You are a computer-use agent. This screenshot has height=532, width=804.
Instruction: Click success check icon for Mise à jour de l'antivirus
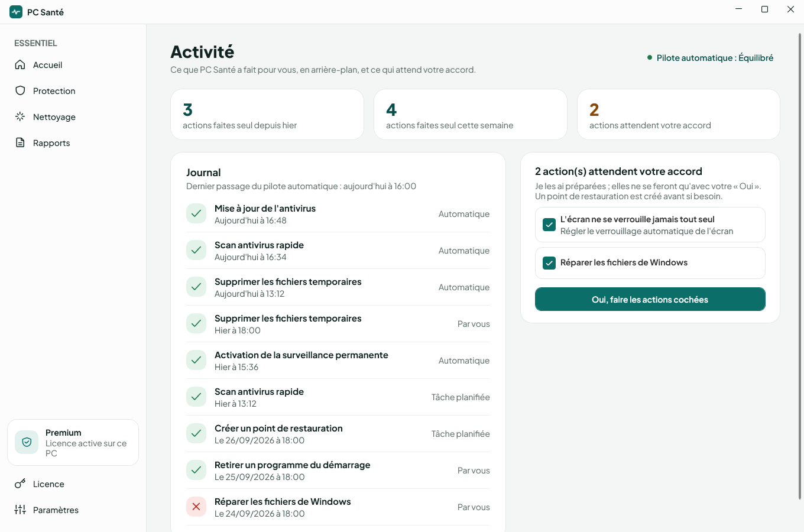(196, 214)
